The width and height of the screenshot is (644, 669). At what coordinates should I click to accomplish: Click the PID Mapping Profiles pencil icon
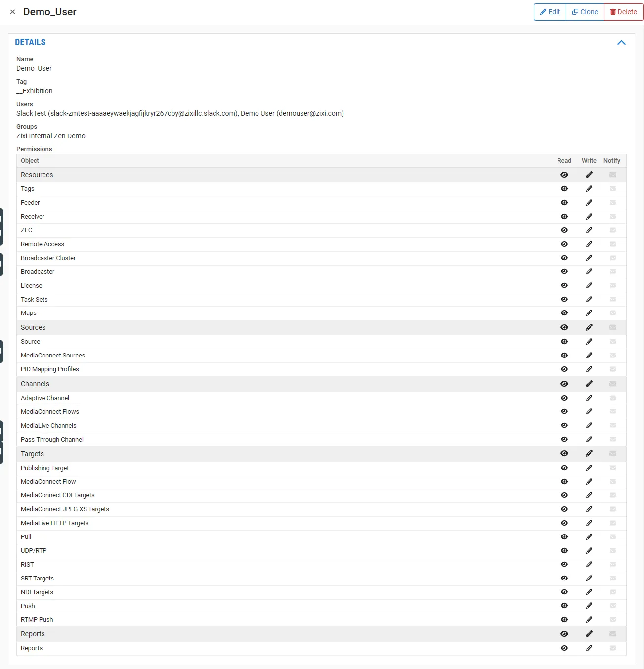click(x=589, y=369)
